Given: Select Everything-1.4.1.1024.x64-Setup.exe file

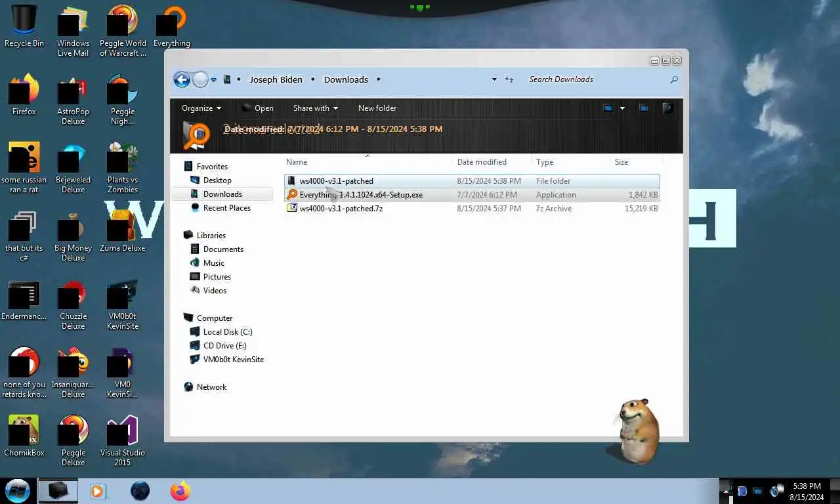Looking at the screenshot, I should click(x=472, y=195).
